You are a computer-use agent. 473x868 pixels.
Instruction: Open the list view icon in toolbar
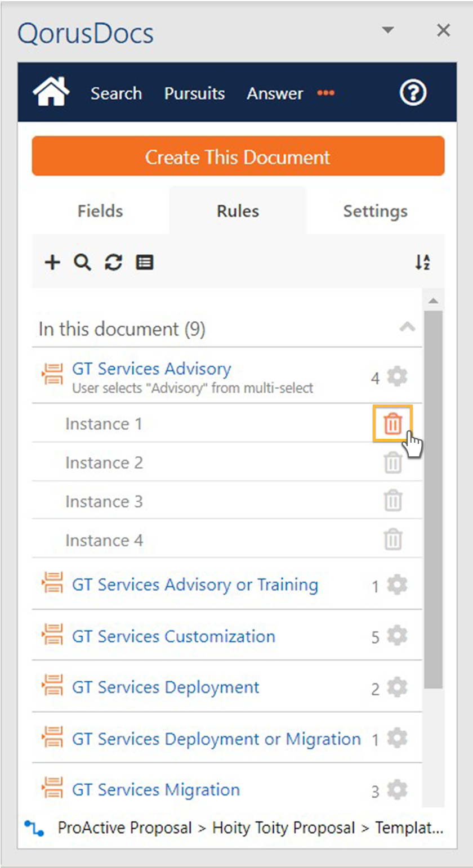coord(145,262)
